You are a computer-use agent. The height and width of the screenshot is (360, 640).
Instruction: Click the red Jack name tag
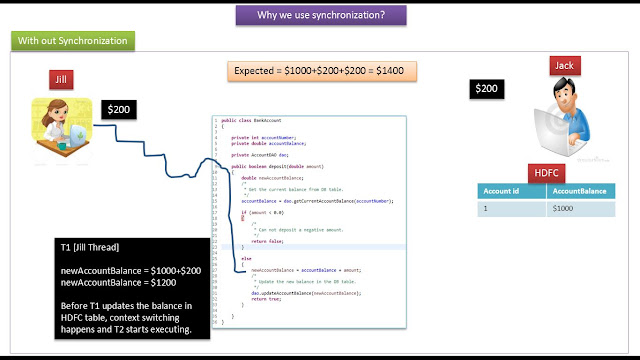pyautogui.click(x=565, y=66)
